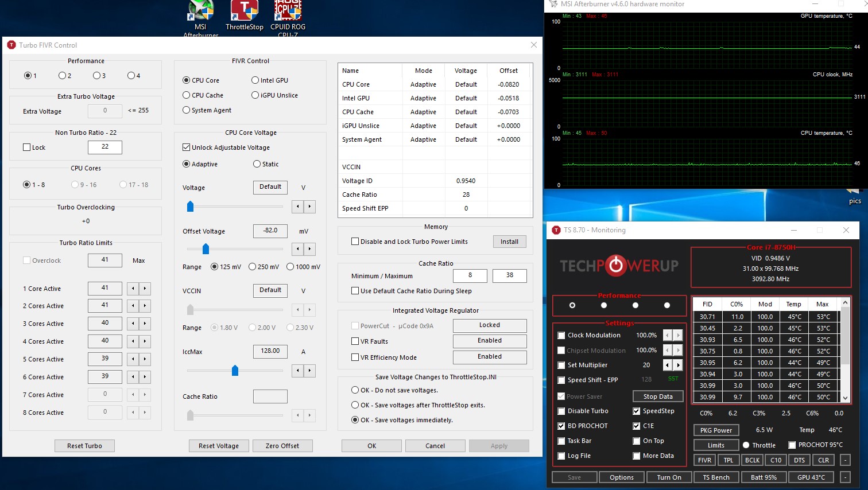868x490 pixels.
Task: Select System Agent radio button
Action: (x=207, y=110)
